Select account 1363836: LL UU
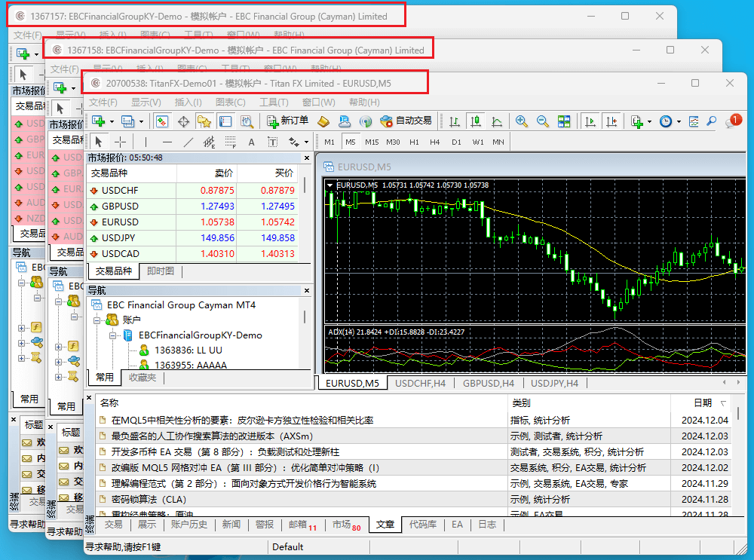754x560 pixels. pos(188,350)
